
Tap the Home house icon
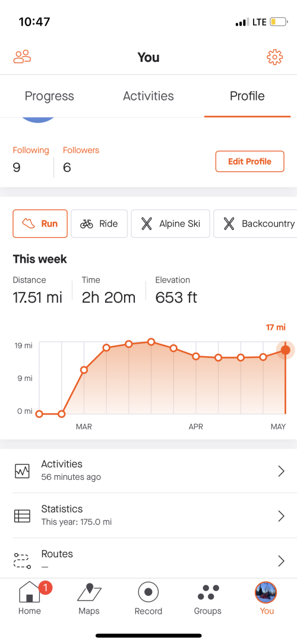pos(30,592)
